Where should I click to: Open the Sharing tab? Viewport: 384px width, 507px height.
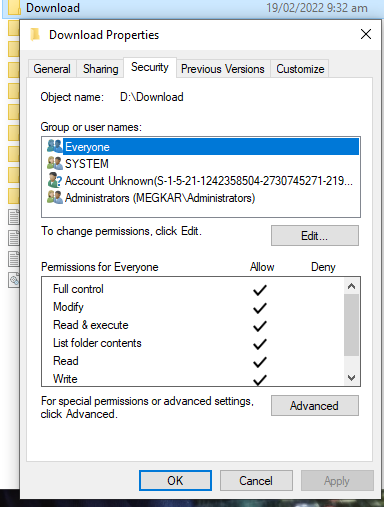coord(101,69)
